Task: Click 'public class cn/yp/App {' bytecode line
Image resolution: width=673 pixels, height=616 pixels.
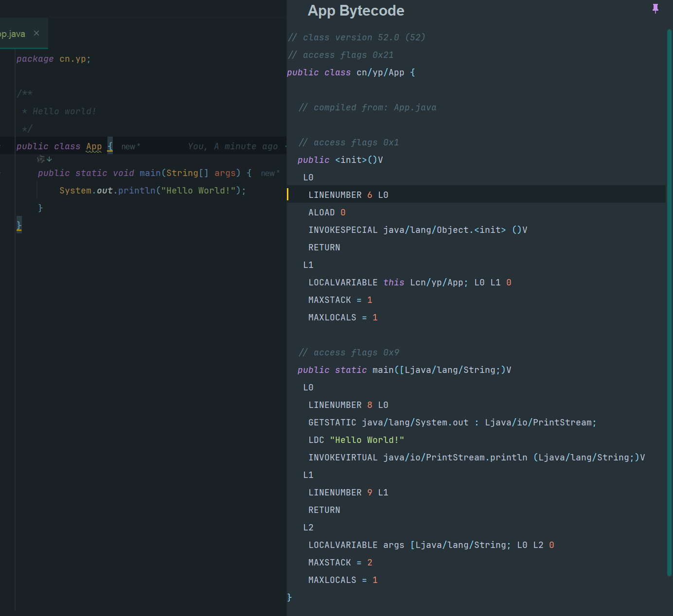Action: tap(351, 72)
